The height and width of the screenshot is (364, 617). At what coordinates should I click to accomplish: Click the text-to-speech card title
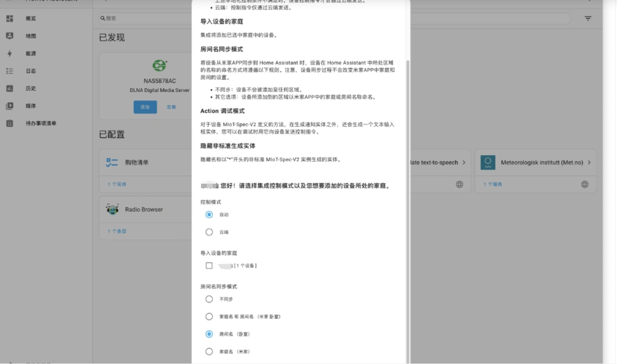(x=434, y=163)
